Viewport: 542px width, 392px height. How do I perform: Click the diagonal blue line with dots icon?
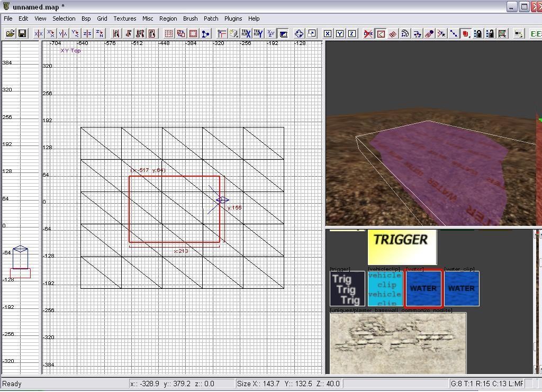coord(454,33)
